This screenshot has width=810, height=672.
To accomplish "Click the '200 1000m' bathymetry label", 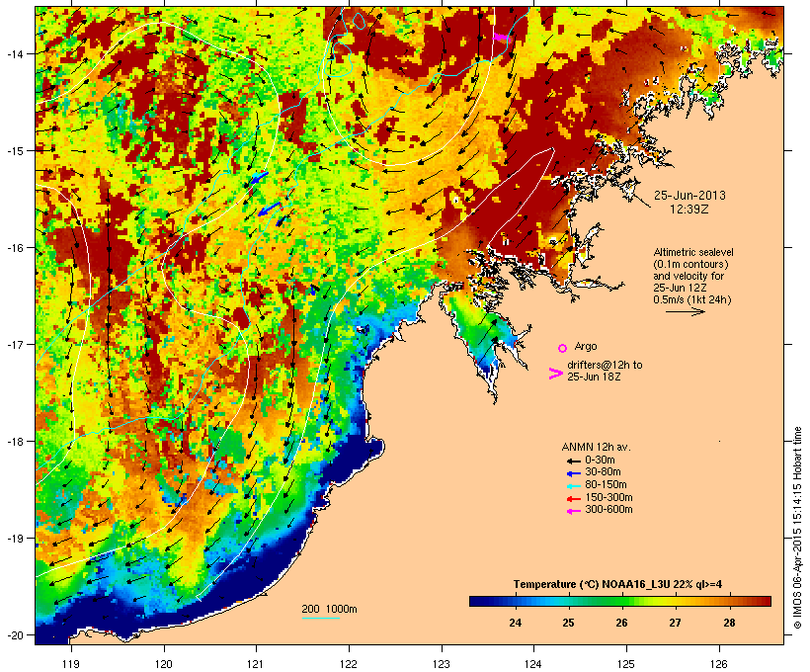I will pyautogui.click(x=329, y=609).
